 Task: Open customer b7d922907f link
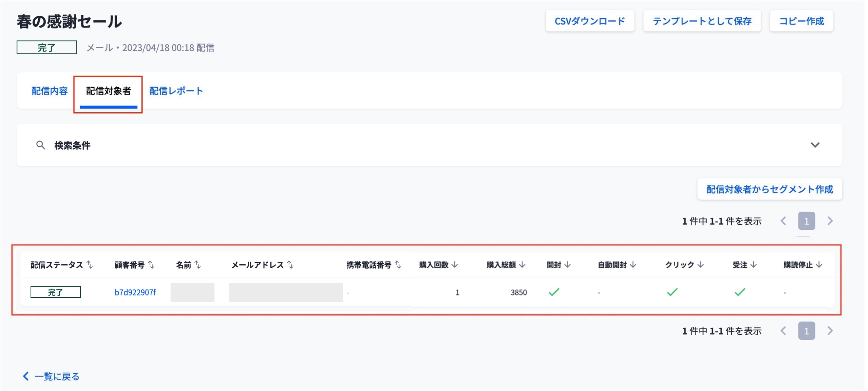click(x=135, y=292)
